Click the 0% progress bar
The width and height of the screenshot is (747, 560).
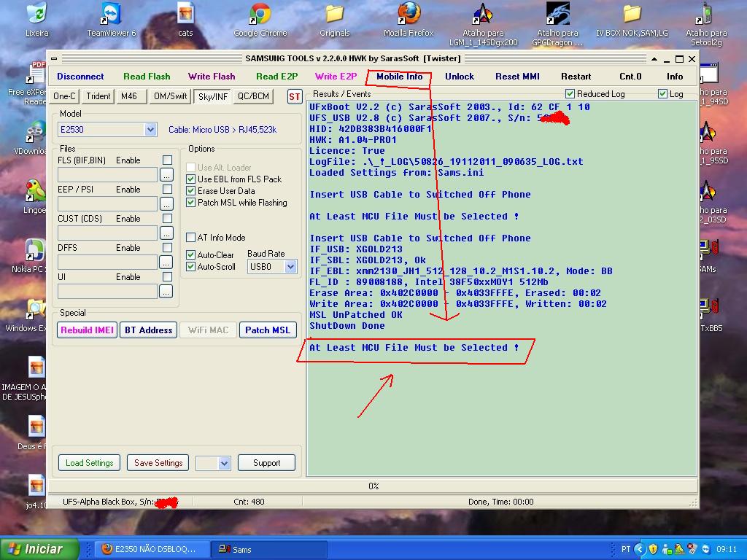[x=373, y=486]
